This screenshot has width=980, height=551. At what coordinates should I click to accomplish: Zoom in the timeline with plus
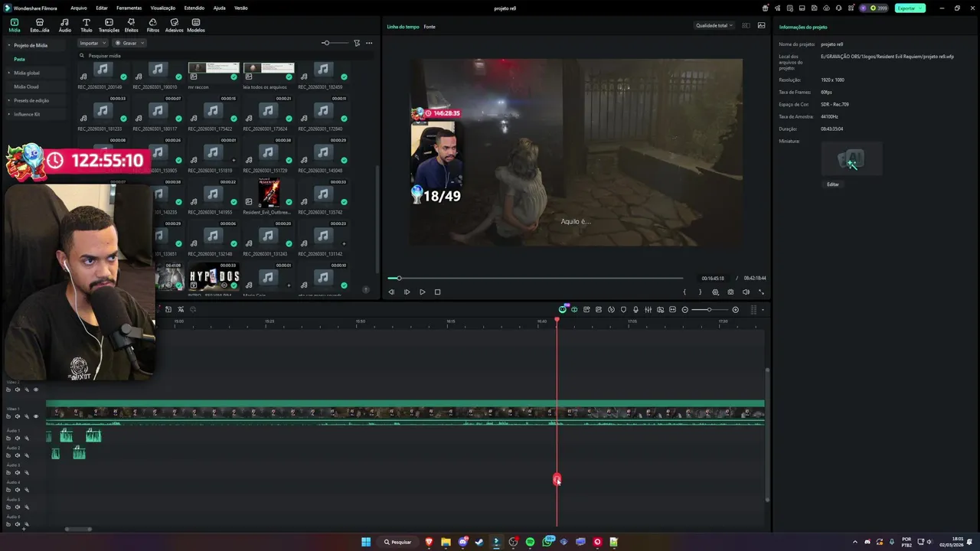pyautogui.click(x=735, y=309)
